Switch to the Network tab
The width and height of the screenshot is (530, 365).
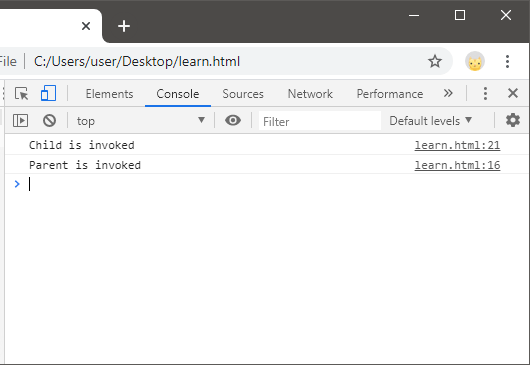[x=310, y=94]
